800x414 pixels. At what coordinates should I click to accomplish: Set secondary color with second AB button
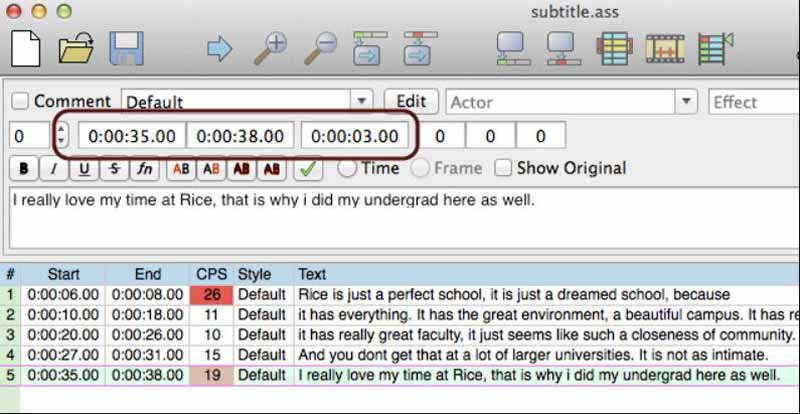[211, 169]
